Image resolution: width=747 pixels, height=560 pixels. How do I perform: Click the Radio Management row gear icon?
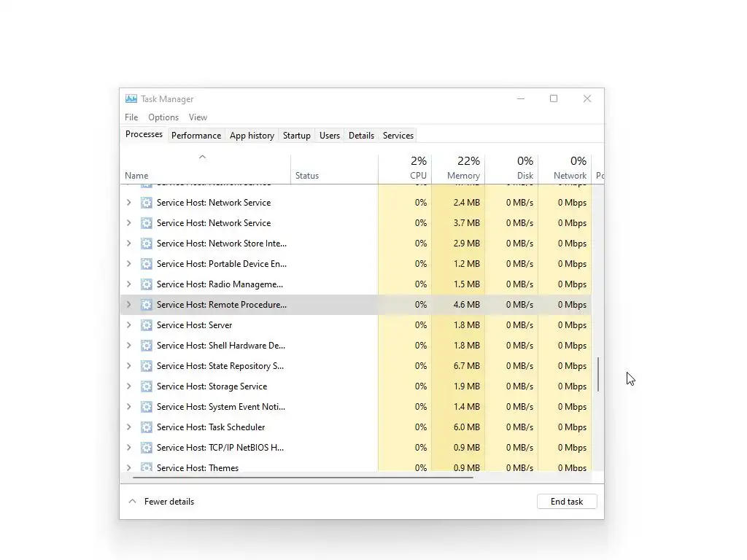point(146,284)
